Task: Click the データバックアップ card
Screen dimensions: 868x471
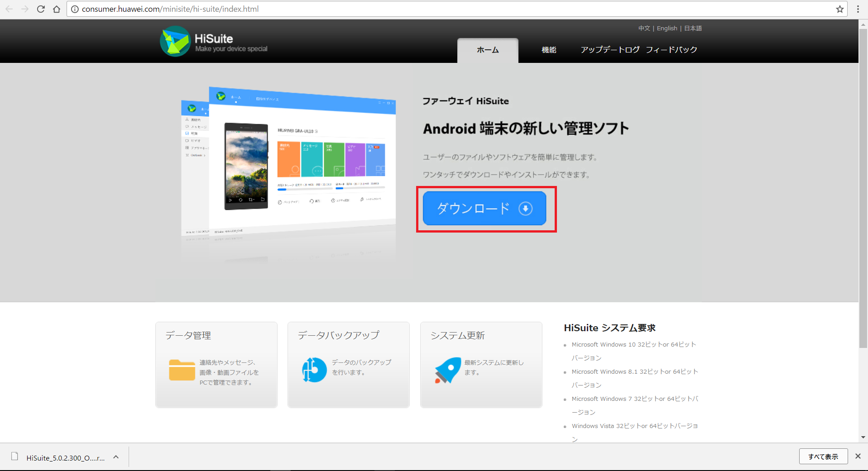Action: (x=349, y=365)
